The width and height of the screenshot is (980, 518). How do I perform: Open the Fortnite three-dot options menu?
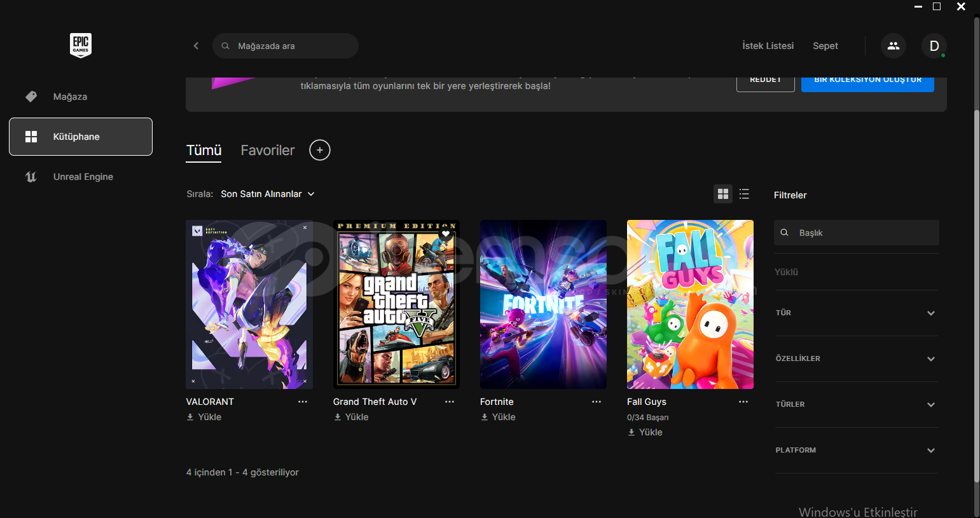(x=597, y=402)
